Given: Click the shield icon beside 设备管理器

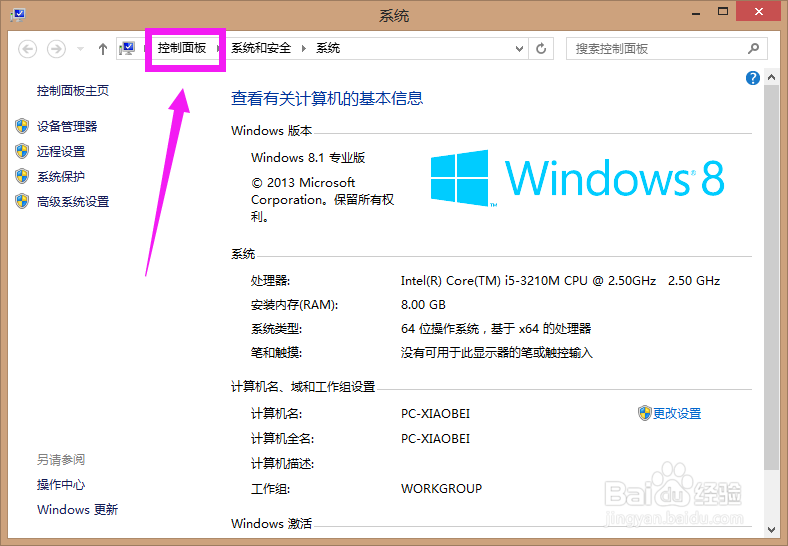Looking at the screenshot, I should [x=22, y=126].
